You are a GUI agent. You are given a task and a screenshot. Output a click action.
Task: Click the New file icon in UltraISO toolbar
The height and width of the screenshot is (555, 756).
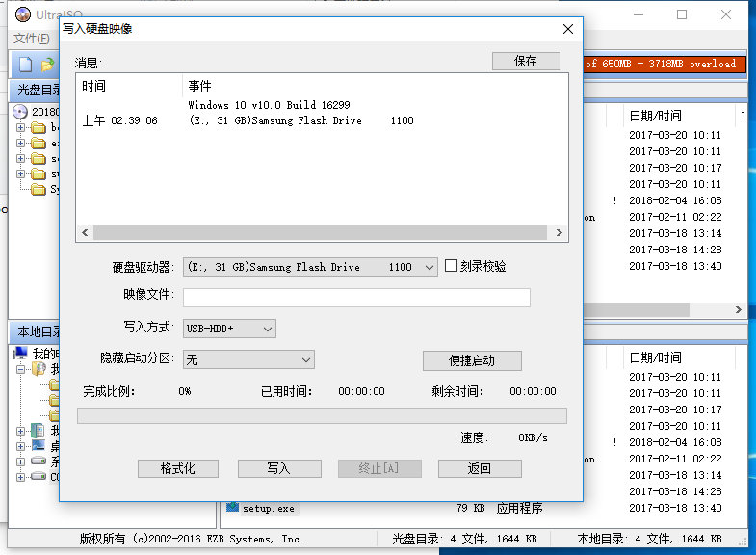point(25,65)
